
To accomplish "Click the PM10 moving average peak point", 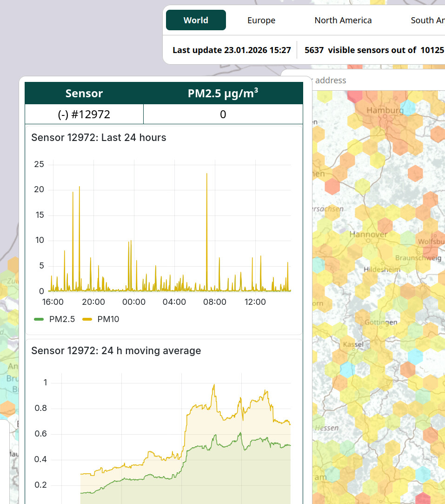I will tap(214, 385).
